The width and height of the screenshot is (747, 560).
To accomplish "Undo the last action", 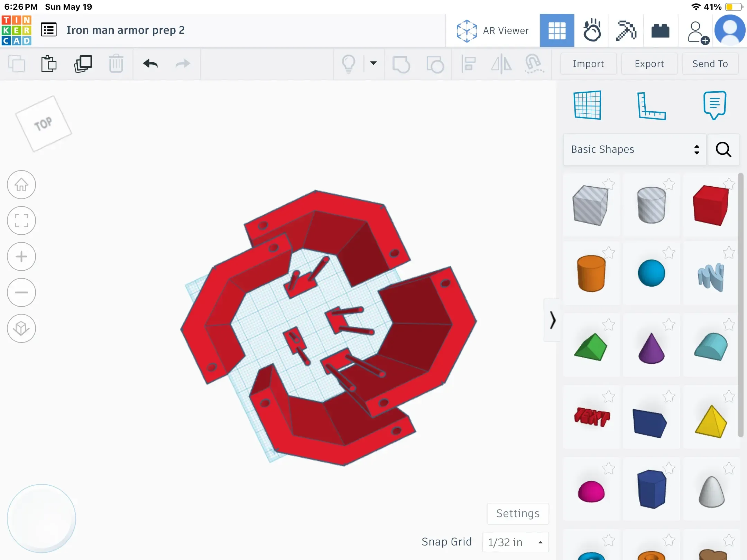I will click(x=150, y=64).
